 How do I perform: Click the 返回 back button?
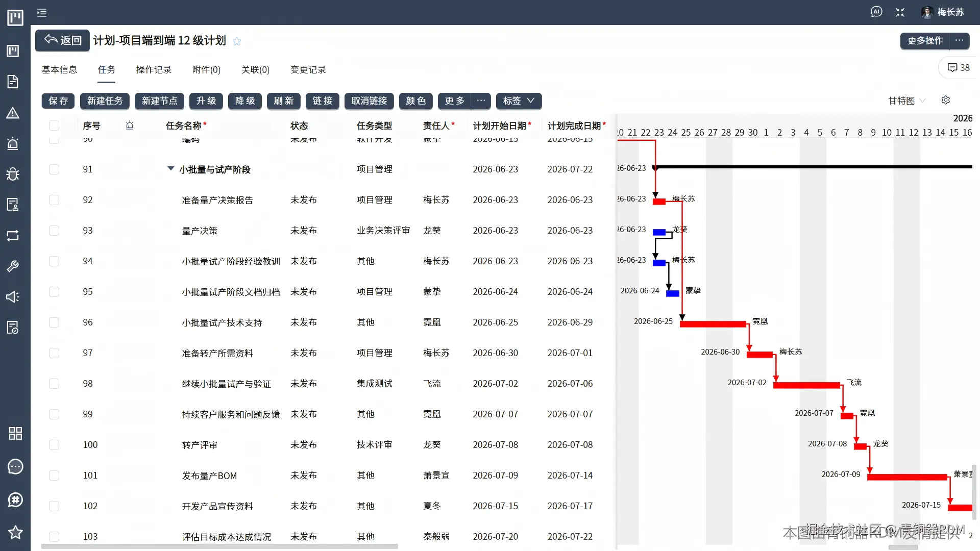pos(62,40)
